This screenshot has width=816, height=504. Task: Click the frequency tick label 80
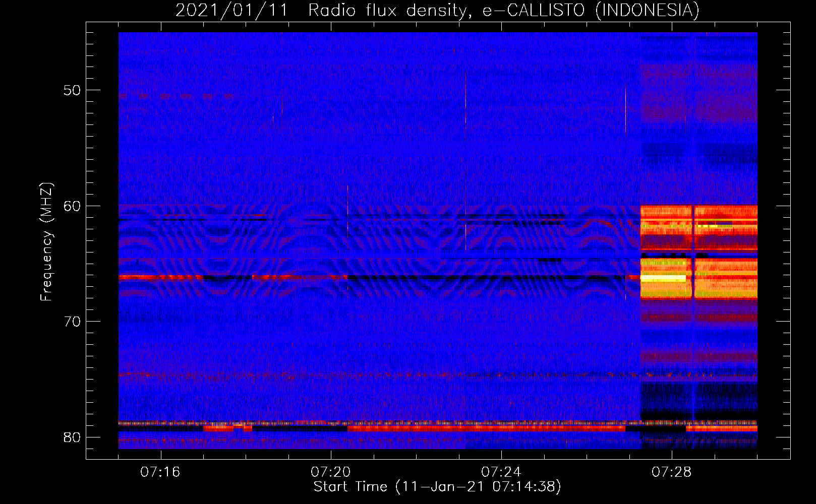point(72,437)
